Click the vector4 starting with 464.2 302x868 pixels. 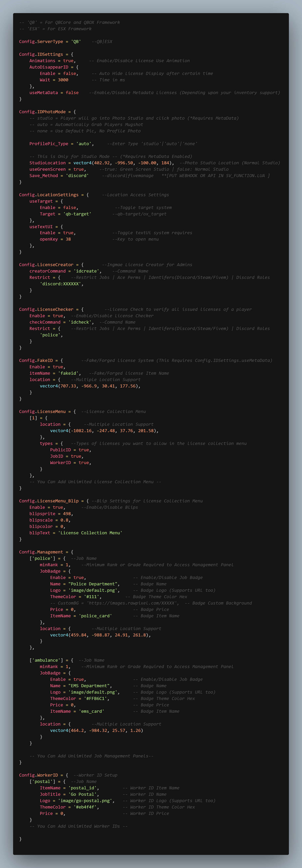97,731
